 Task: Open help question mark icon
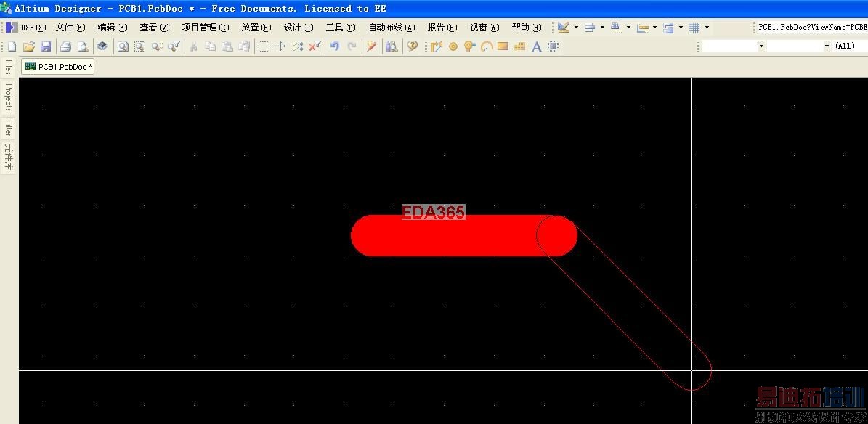click(x=412, y=46)
